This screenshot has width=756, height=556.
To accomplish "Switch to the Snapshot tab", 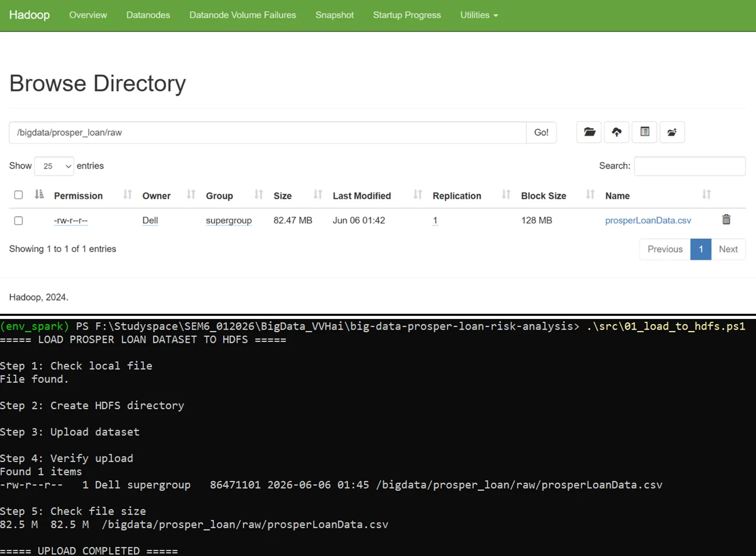I will click(x=335, y=15).
